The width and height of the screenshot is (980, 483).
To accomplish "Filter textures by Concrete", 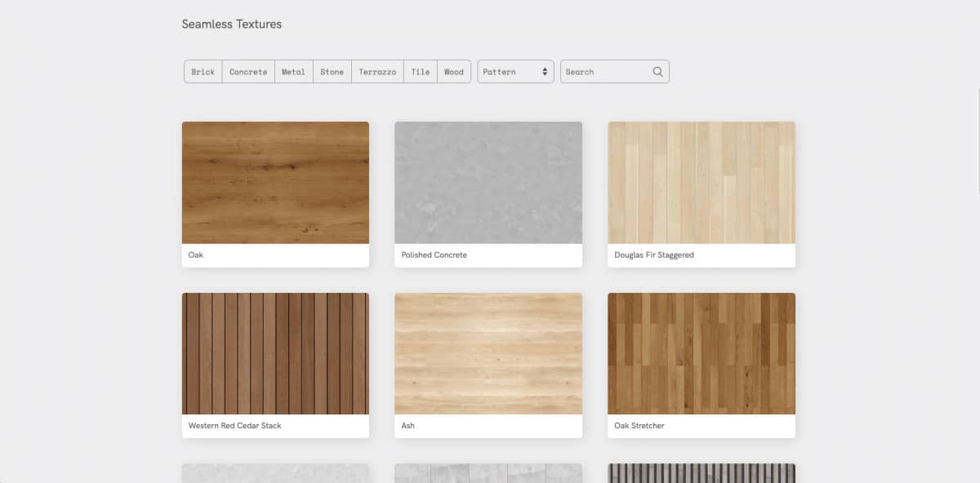I will [248, 72].
